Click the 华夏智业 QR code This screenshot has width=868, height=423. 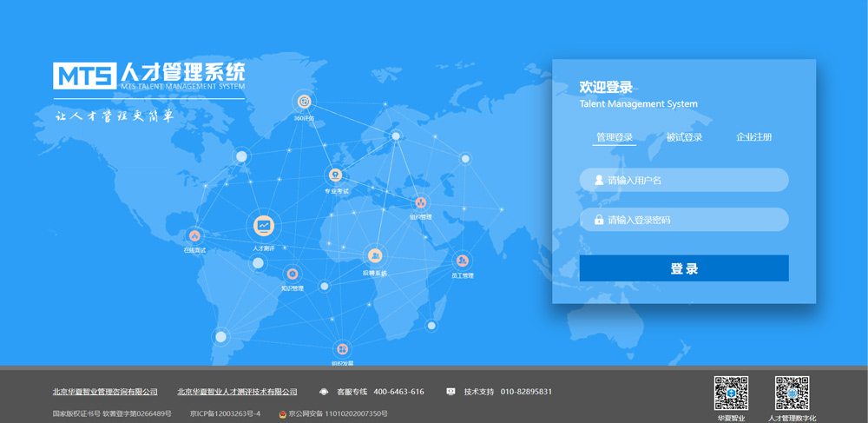point(731,393)
